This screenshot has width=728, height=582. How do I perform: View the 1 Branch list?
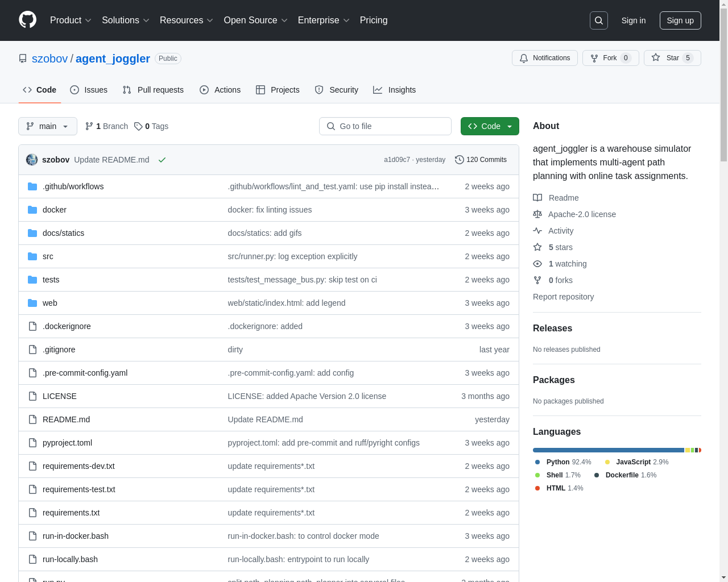(107, 126)
